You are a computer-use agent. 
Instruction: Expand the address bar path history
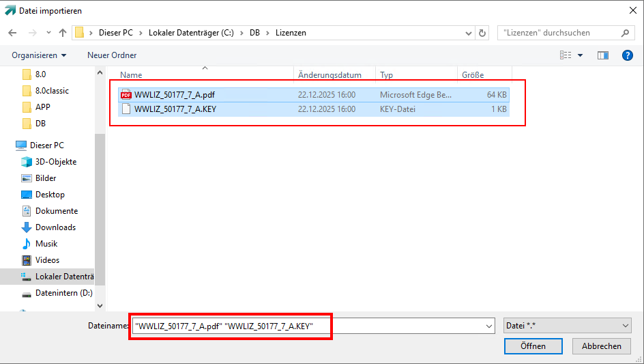[468, 33]
